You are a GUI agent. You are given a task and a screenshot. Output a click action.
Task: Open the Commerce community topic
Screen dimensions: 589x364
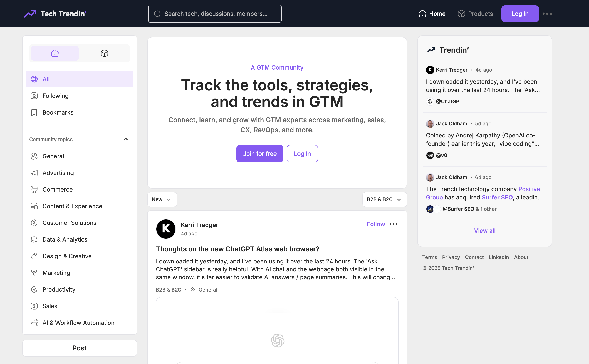[x=57, y=189]
